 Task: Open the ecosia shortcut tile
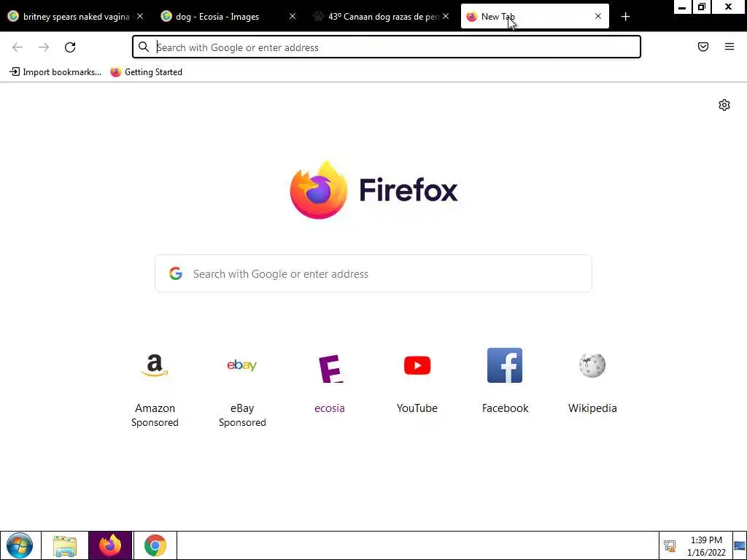coord(330,381)
